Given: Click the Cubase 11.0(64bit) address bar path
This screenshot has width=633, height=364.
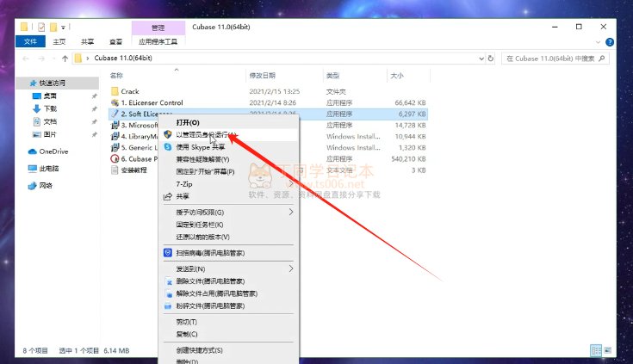Looking at the screenshot, I should tap(123, 59).
